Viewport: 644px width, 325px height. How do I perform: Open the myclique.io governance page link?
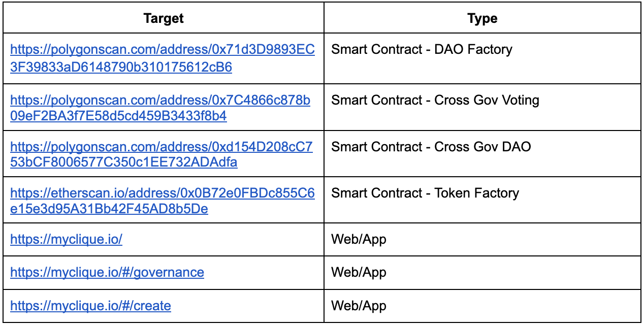(x=107, y=273)
